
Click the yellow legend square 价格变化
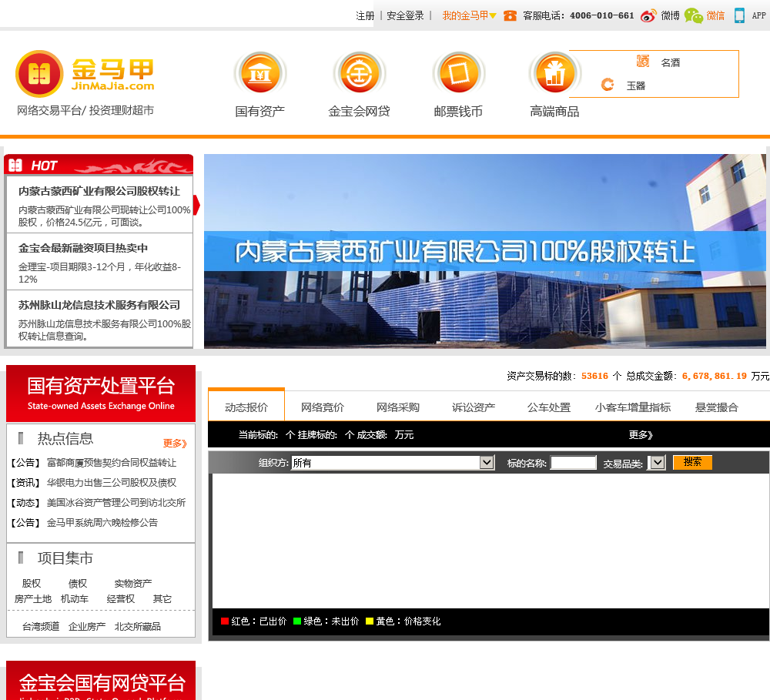tap(370, 621)
